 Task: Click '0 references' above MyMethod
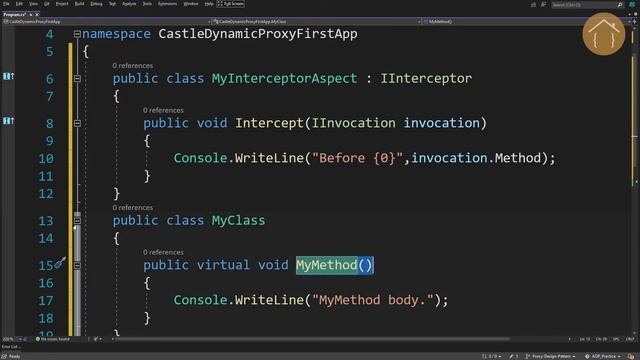pos(163,252)
